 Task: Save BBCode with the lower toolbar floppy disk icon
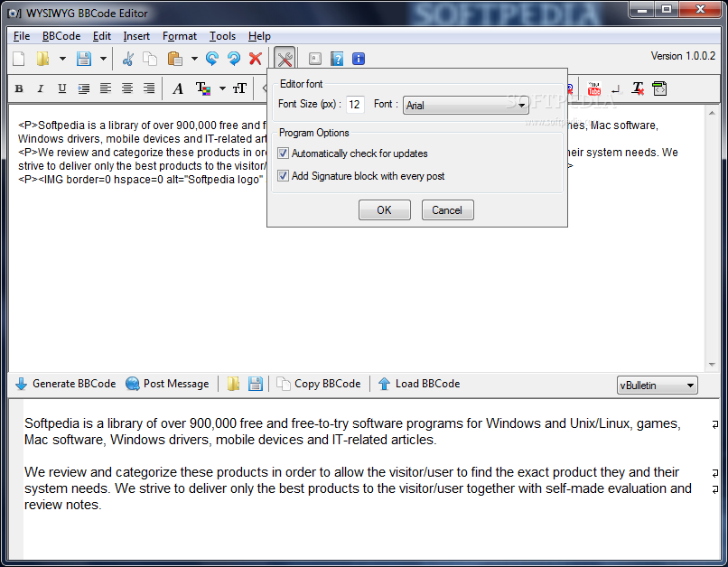pos(256,384)
